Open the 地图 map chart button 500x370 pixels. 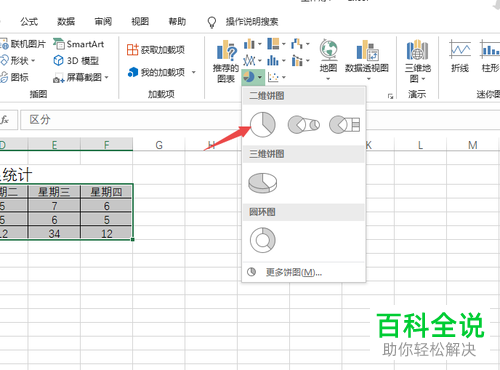point(328,60)
